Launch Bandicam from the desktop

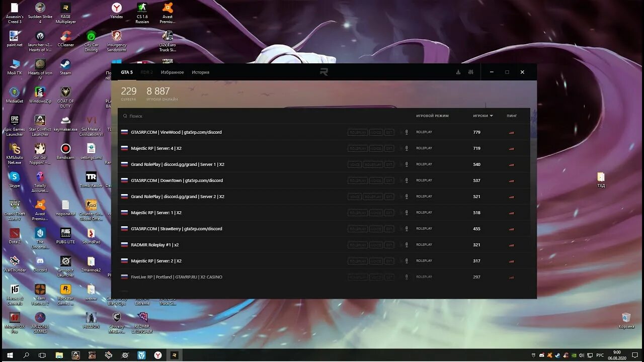pyautogui.click(x=65, y=151)
